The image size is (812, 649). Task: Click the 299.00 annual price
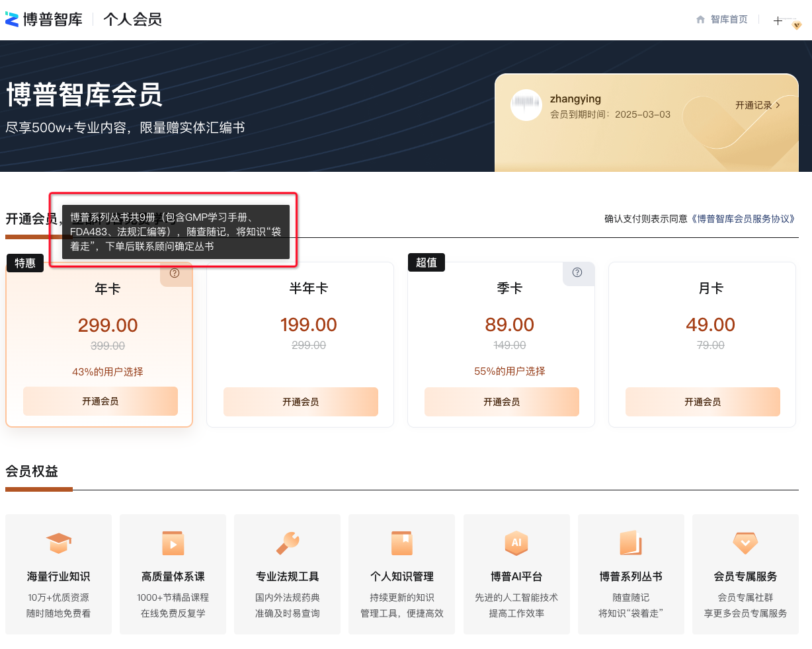[108, 325]
